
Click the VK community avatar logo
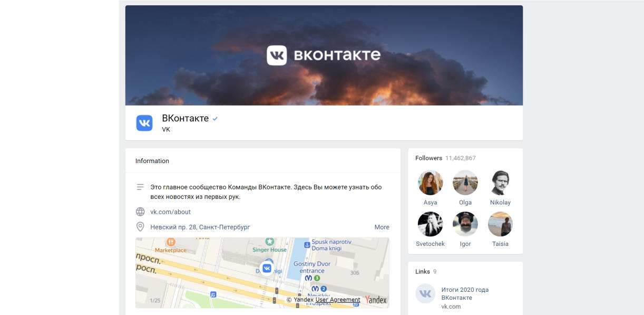(x=144, y=123)
